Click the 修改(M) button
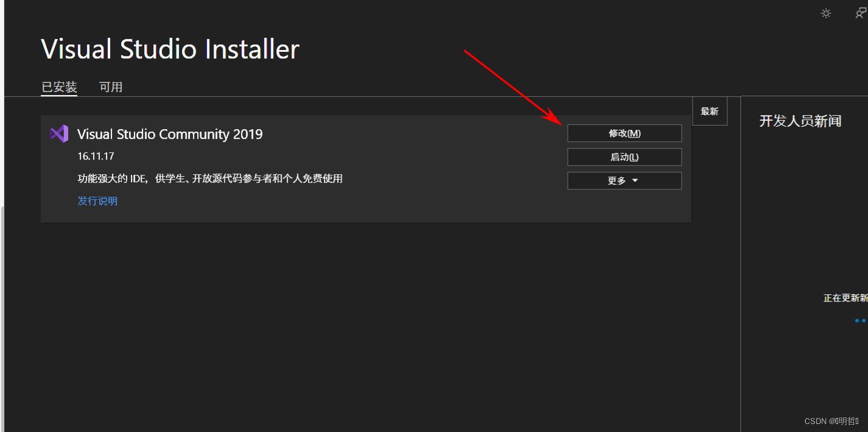This screenshot has width=868, height=432. 625,133
